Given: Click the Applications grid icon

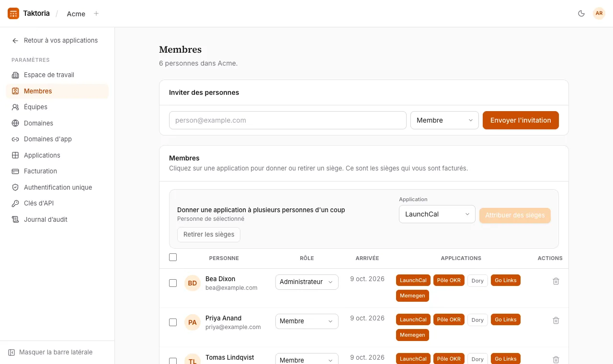Looking at the screenshot, I should pyautogui.click(x=15, y=155).
